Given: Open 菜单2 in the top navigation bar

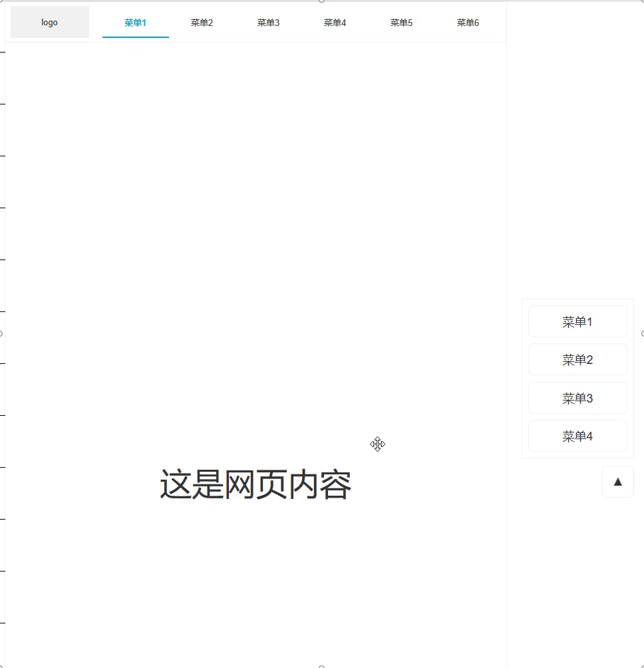Looking at the screenshot, I should [202, 23].
